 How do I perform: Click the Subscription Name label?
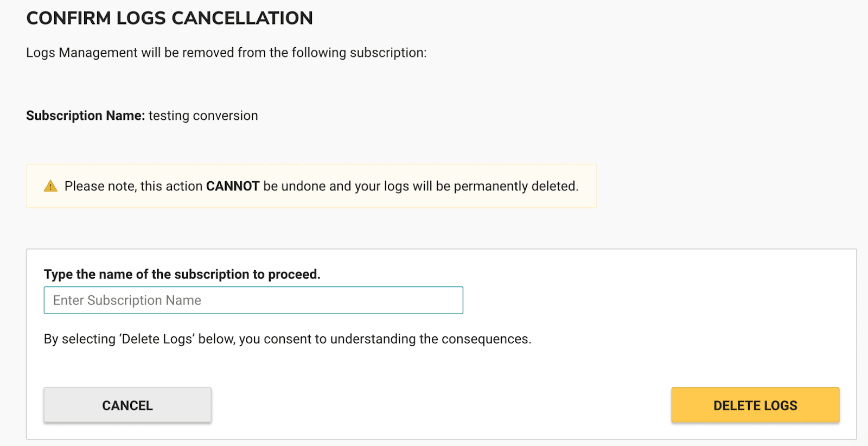pyautogui.click(x=85, y=115)
